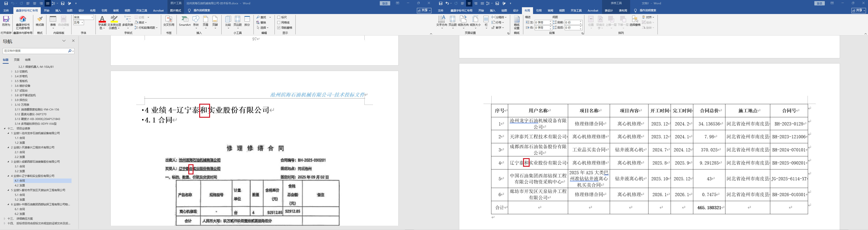Open 审阅 review tab in left window

point(116,10)
